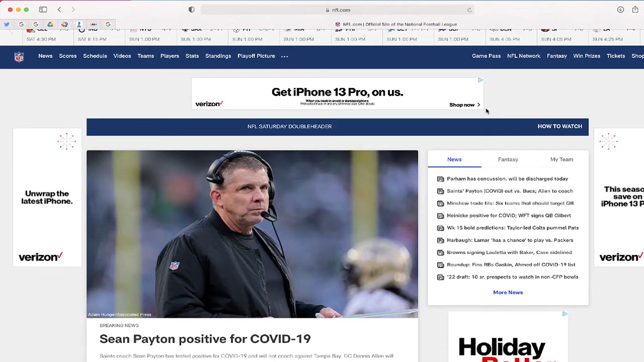Open the Better Business Bureau pinned tab

[79, 24]
